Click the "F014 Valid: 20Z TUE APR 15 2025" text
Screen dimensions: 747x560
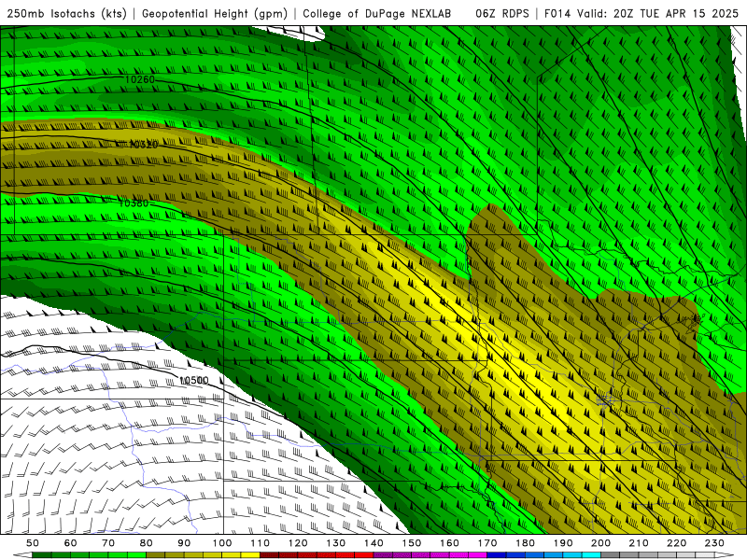coord(641,14)
